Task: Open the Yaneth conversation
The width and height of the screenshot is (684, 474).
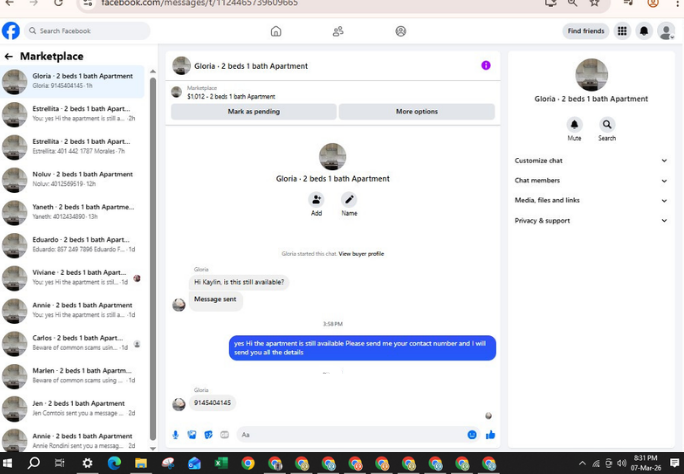Action: (x=72, y=212)
